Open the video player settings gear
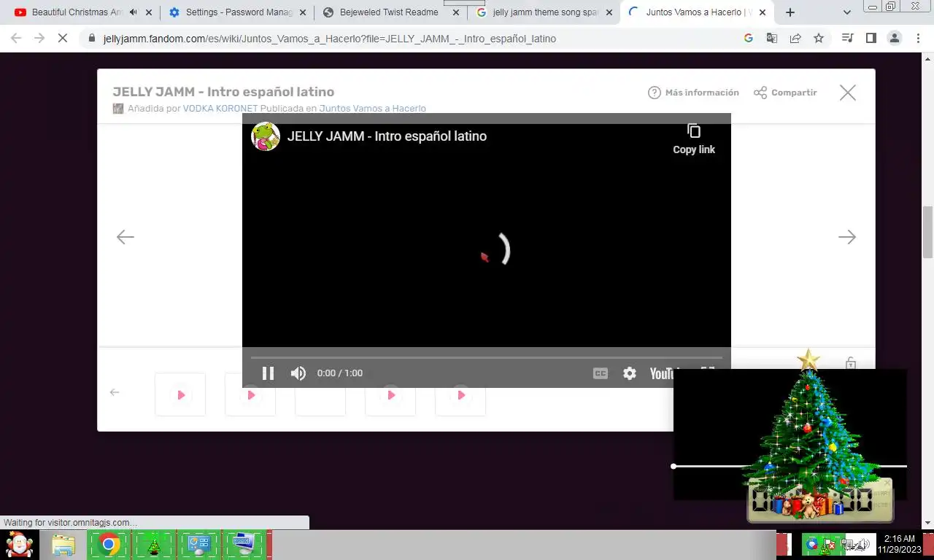 pos(630,373)
